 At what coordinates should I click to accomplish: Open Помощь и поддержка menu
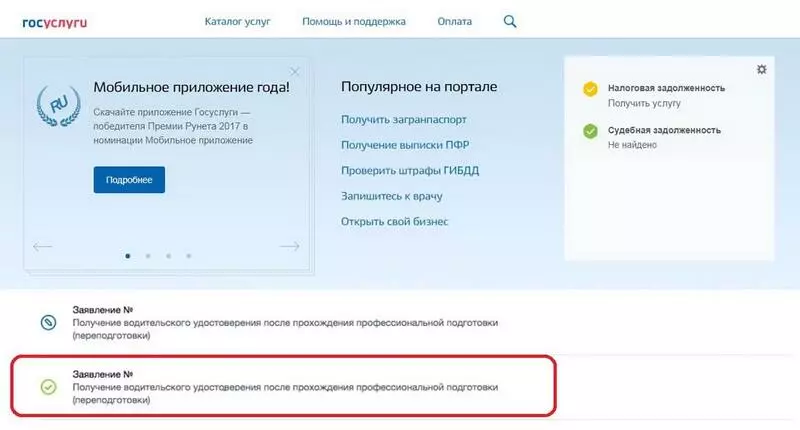pos(354,21)
